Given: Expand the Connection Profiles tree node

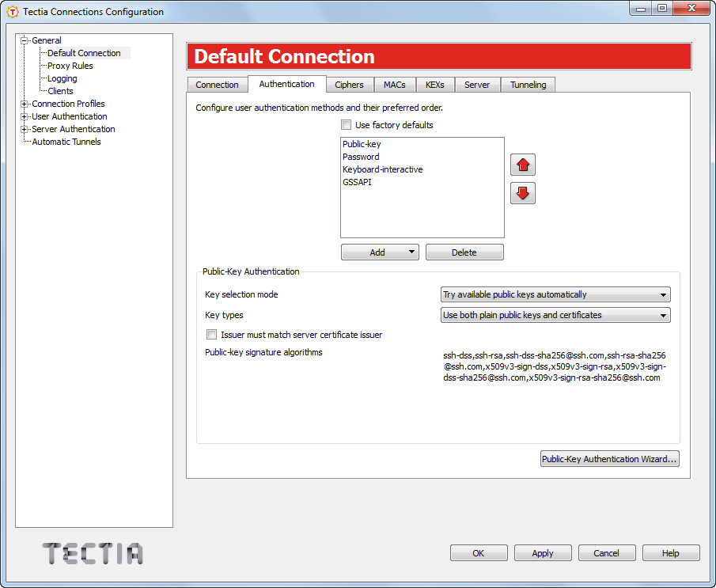Looking at the screenshot, I should click(22, 104).
